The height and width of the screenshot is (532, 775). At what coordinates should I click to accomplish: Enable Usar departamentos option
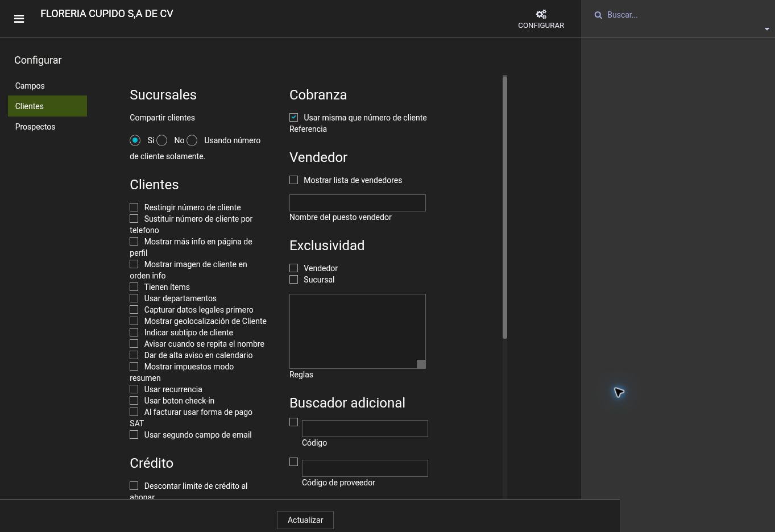(134, 298)
